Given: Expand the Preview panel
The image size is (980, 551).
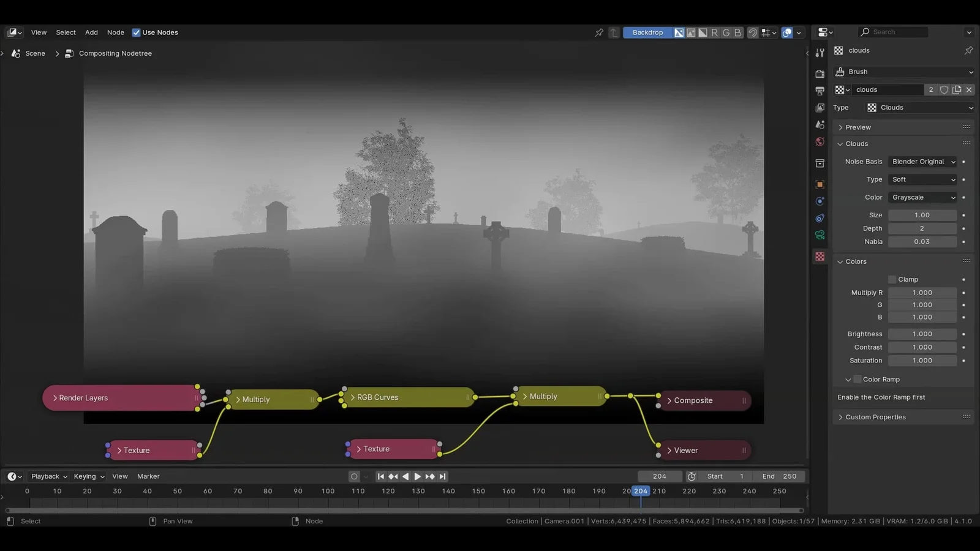Looking at the screenshot, I should 858,127.
